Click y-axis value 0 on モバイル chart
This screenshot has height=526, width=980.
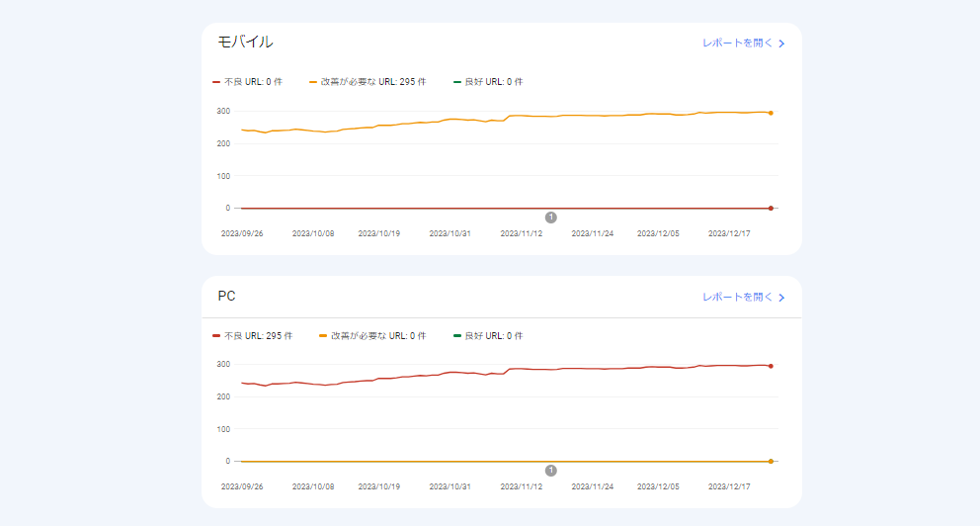point(228,209)
